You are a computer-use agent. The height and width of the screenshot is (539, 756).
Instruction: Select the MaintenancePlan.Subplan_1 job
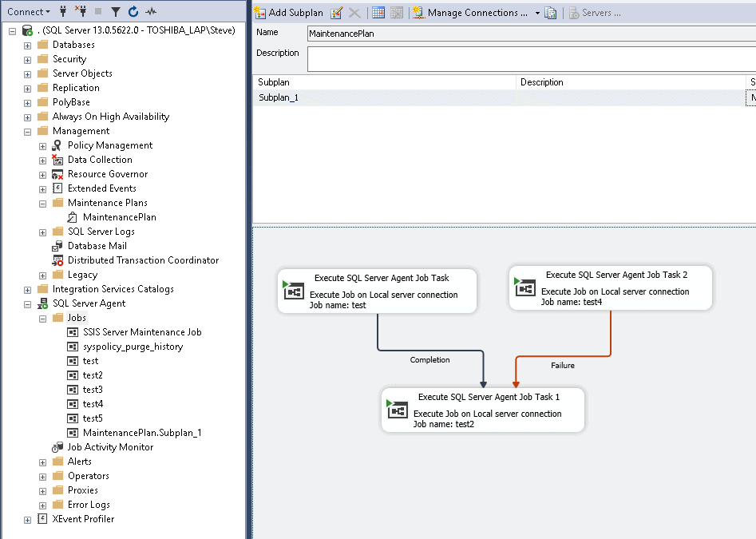pyautogui.click(x=142, y=433)
